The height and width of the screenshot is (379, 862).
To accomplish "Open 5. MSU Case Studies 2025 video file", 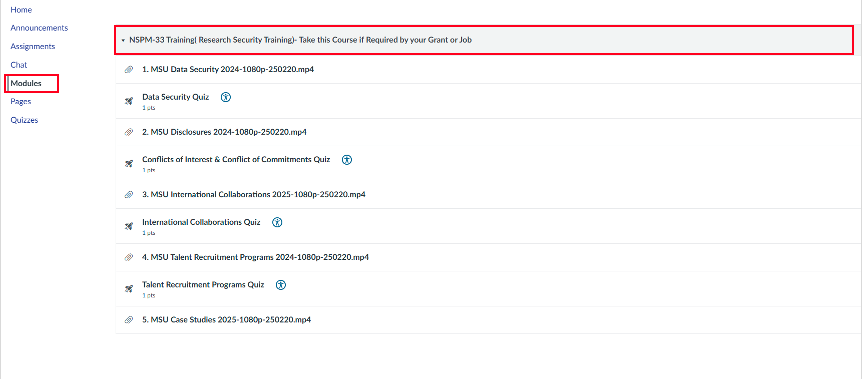I will (x=226, y=320).
